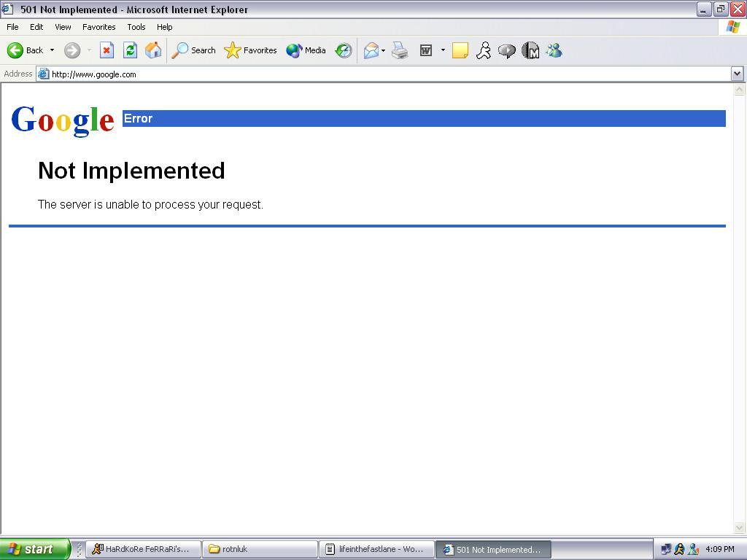
Task: Open the Mail dropdown arrow
Action: [x=383, y=50]
